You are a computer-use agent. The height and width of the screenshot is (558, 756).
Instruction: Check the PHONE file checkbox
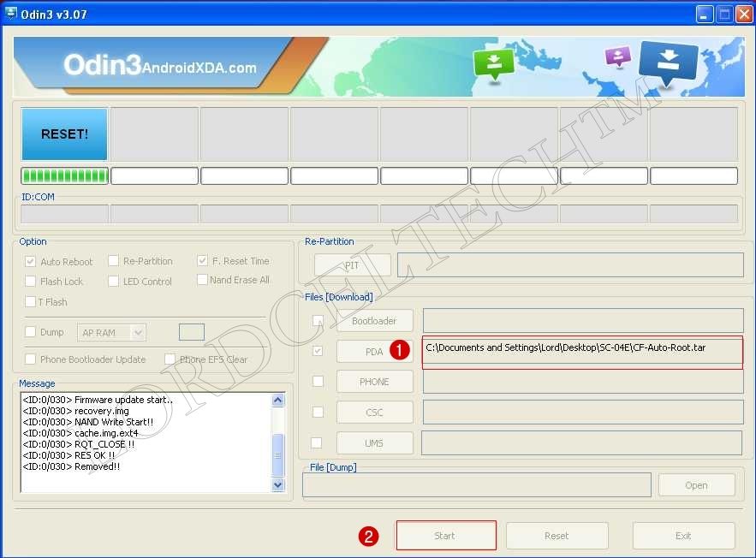tap(318, 381)
